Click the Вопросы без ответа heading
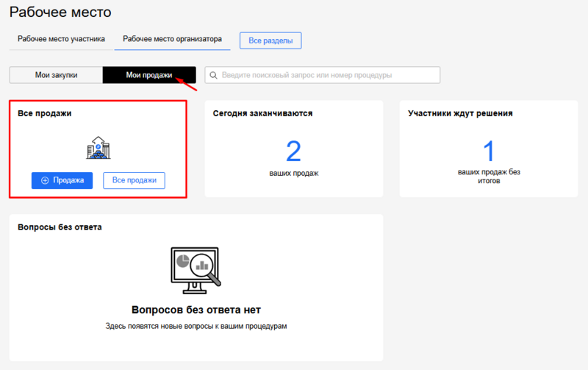 (60, 227)
